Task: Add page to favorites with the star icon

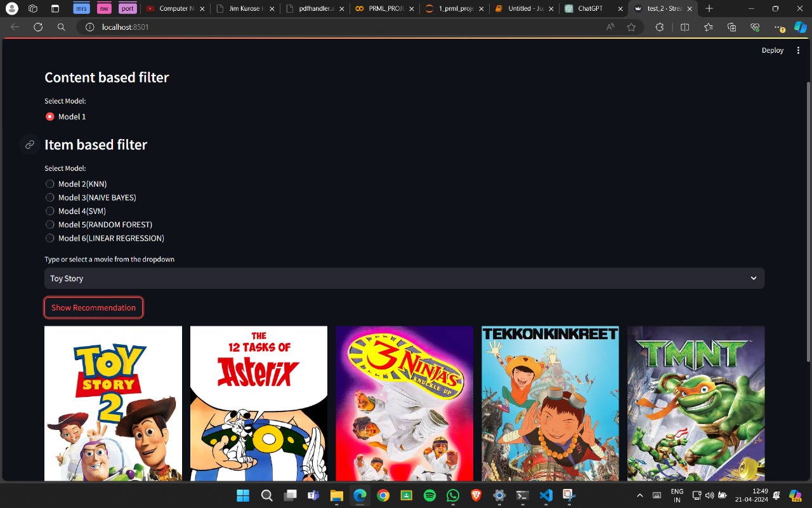Action: pos(631,27)
